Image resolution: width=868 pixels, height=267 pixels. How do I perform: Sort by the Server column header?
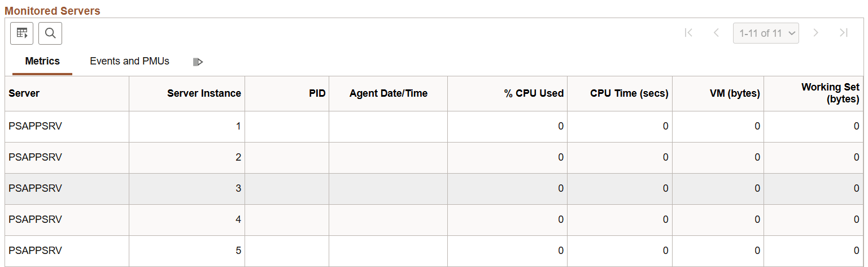(x=24, y=93)
